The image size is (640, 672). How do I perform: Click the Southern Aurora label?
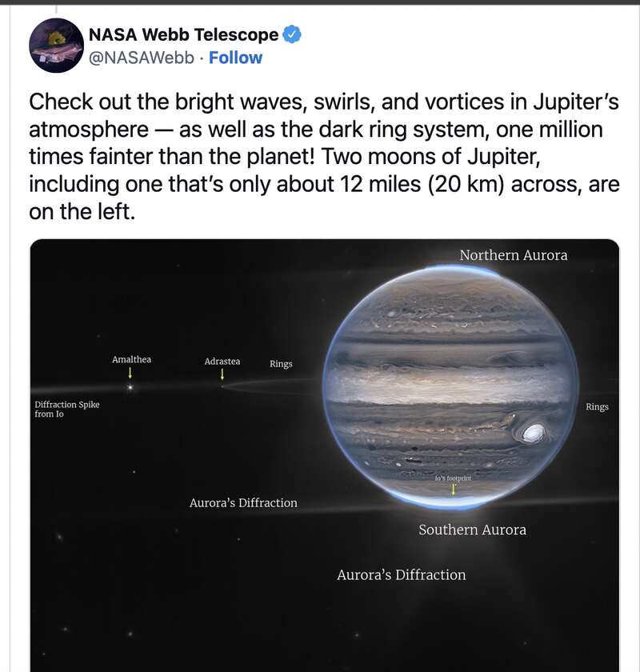click(472, 530)
